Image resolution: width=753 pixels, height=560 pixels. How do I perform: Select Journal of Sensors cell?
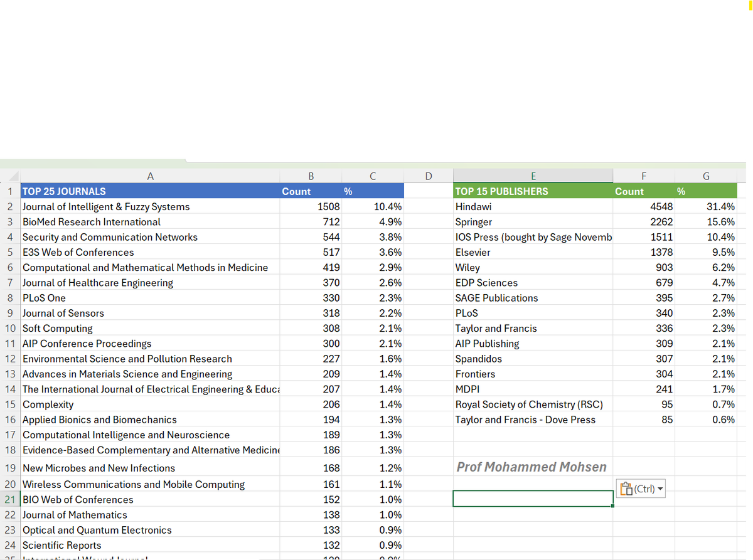[x=150, y=313]
